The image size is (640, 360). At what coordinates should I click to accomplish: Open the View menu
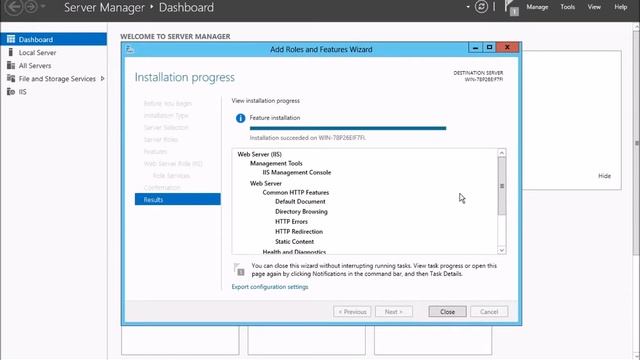(x=594, y=7)
